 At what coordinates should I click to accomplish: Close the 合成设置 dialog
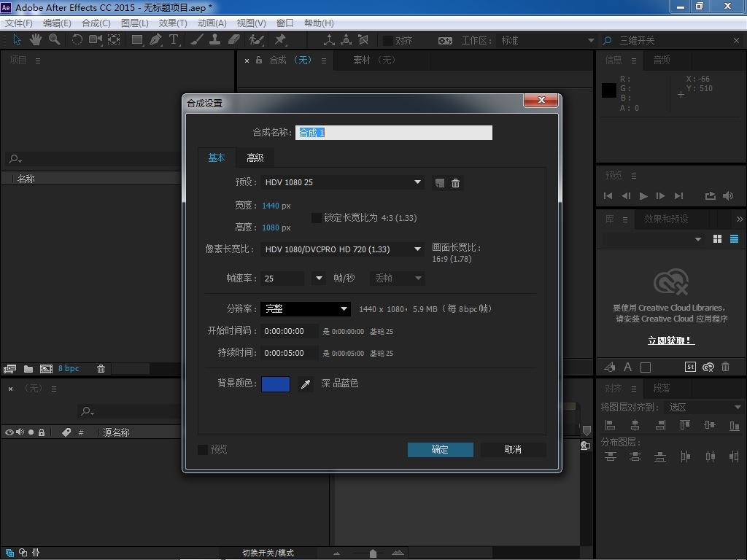click(541, 100)
